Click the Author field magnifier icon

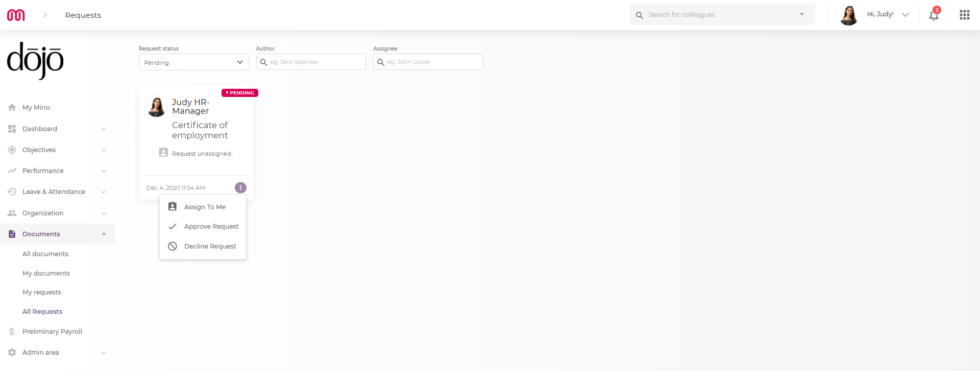coord(263,62)
